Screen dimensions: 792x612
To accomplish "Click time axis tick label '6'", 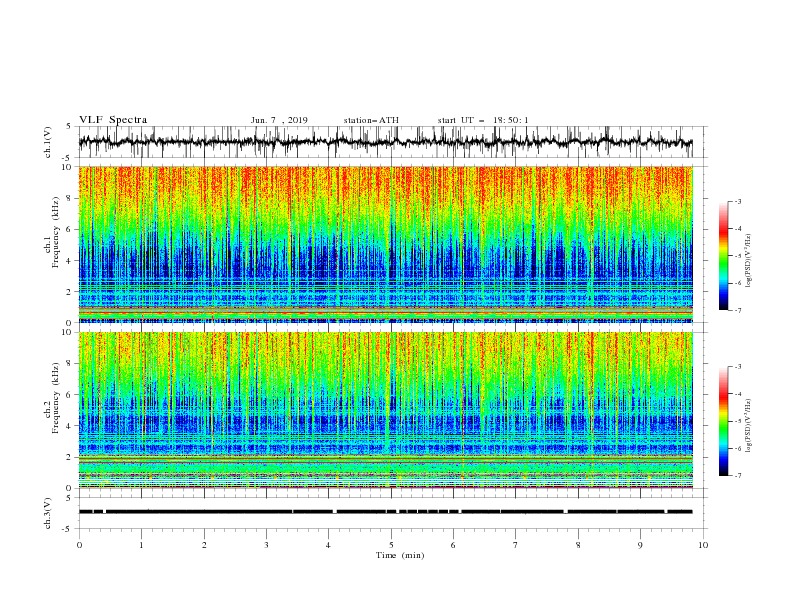I will click(453, 545).
